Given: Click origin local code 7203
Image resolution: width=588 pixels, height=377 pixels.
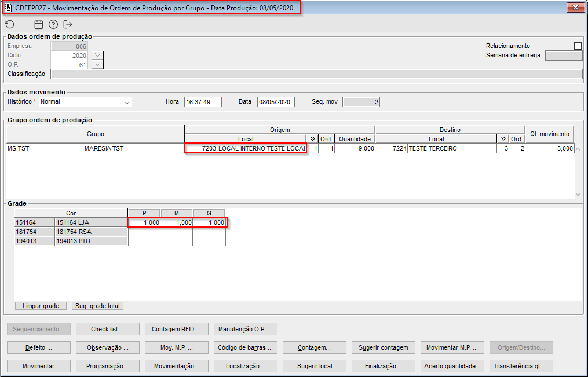Looking at the screenshot, I should click(201, 148).
